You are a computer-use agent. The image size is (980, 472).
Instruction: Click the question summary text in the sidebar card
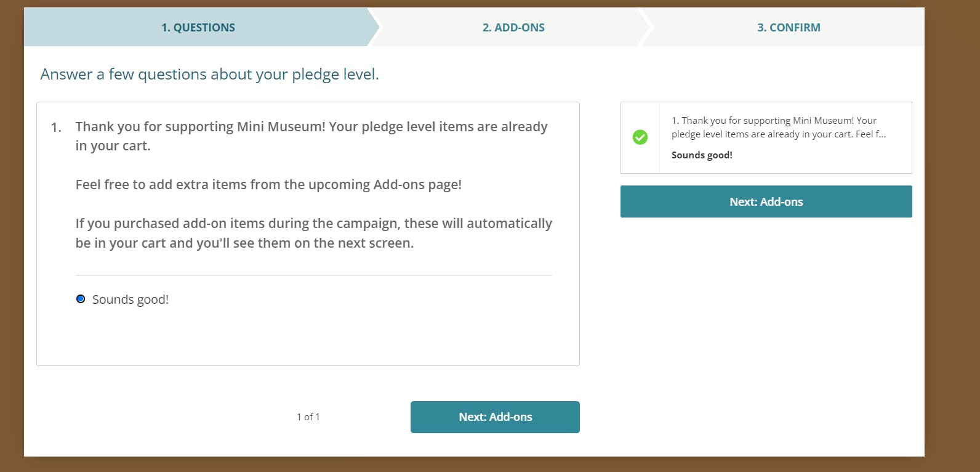click(x=778, y=128)
